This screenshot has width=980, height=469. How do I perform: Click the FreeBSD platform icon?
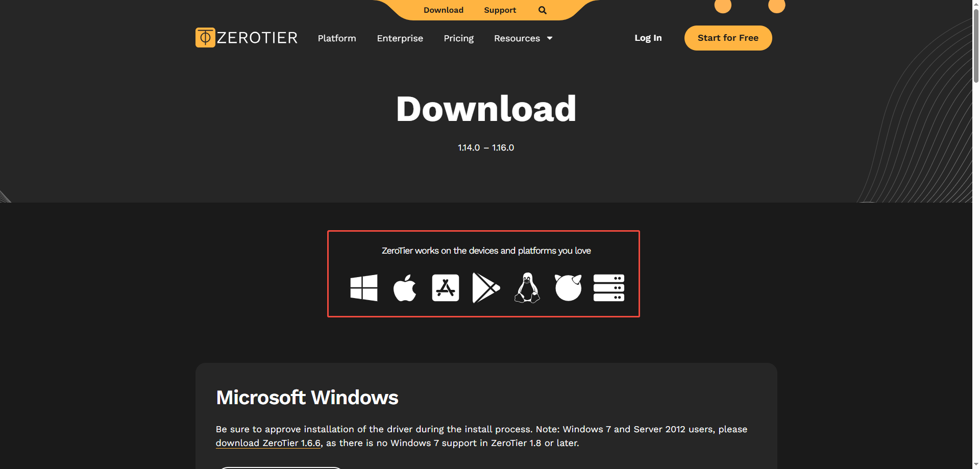(x=568, y=288)
